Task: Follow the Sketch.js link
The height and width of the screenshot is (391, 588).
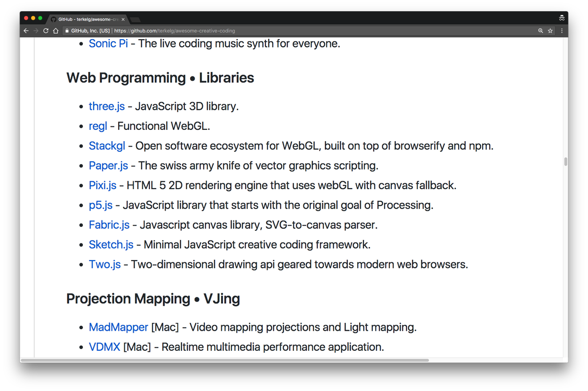Action: click(x=111, y=244)
